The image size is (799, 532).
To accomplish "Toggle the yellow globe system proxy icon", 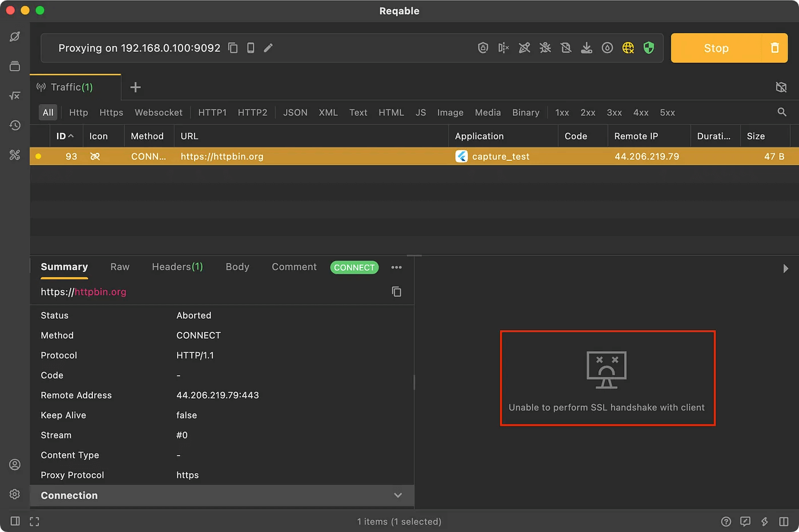I will coord(628,48).
